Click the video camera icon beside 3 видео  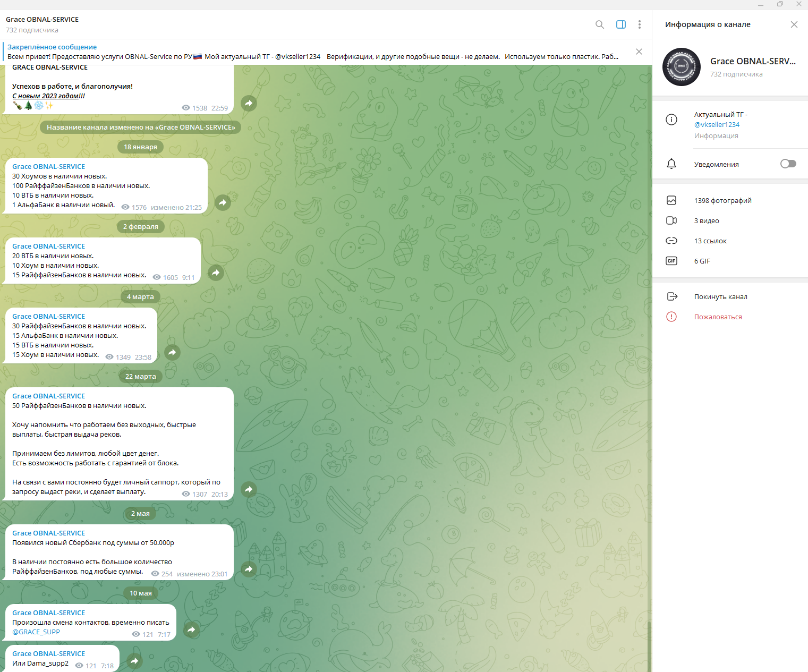671,220
